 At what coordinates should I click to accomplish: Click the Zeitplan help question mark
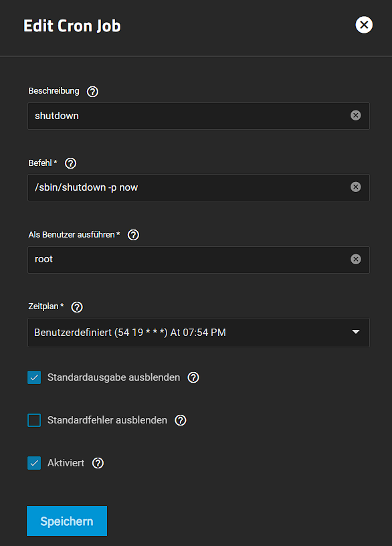(x=77, y=307)
